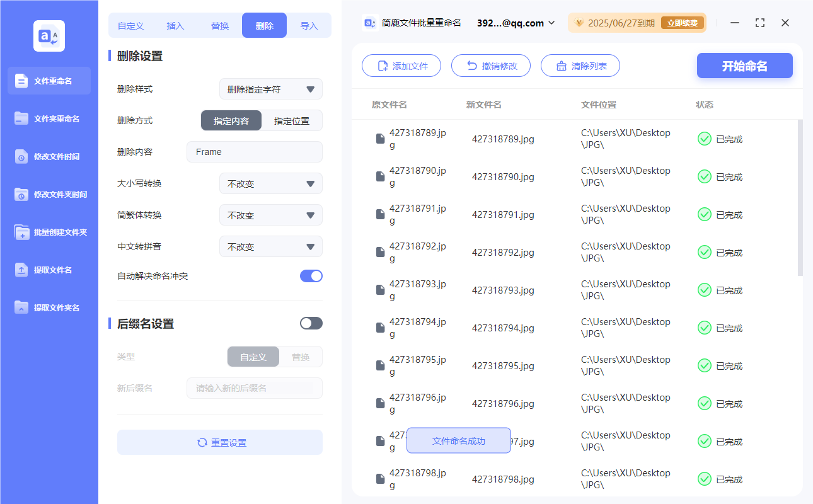
Task: Choose 指定位置 delete method
Action: click(292, 120)
